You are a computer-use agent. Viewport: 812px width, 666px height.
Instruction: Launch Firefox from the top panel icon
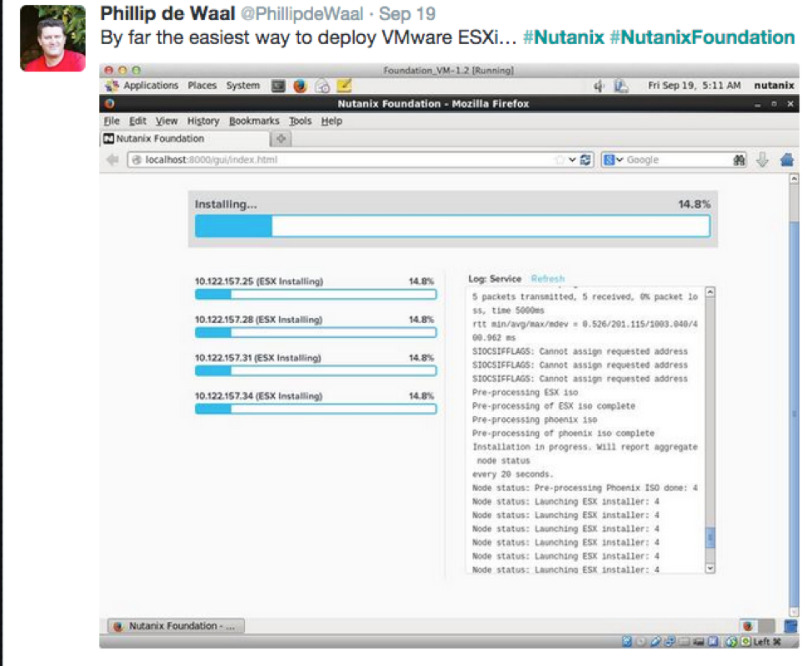point(300,86)
